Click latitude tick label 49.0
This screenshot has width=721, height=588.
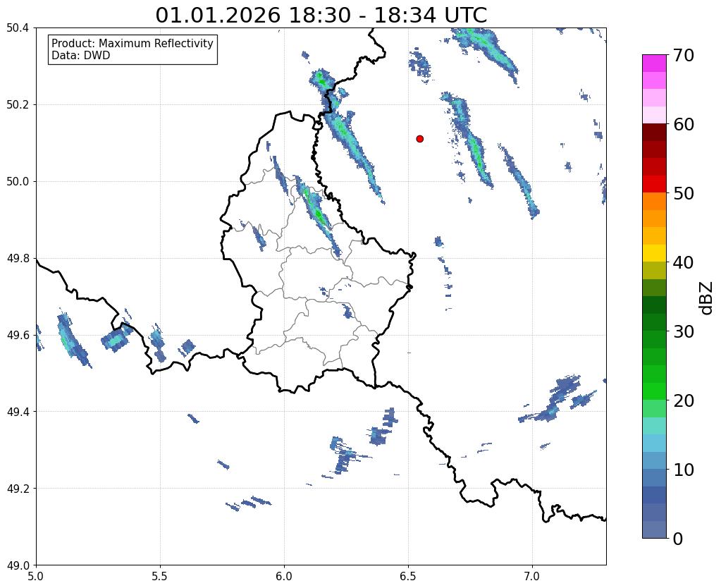18,565
